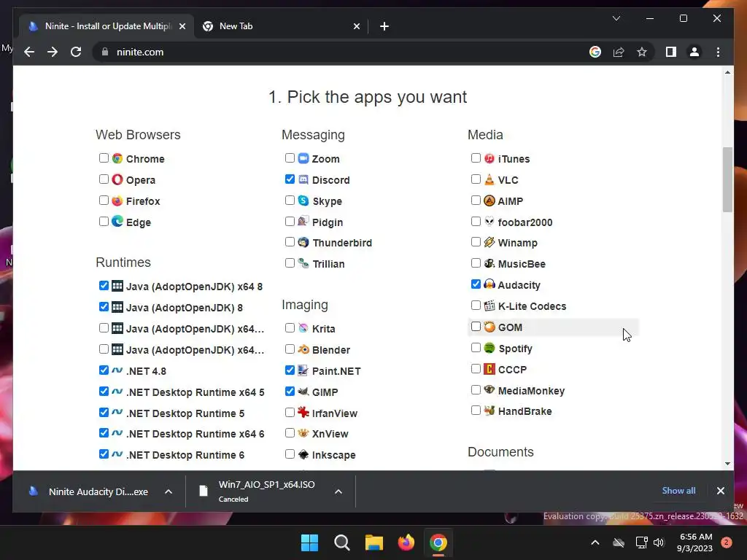Check the Chrome checkbox
The height and width of the screenshot is (560, 747).
point(104,157)
